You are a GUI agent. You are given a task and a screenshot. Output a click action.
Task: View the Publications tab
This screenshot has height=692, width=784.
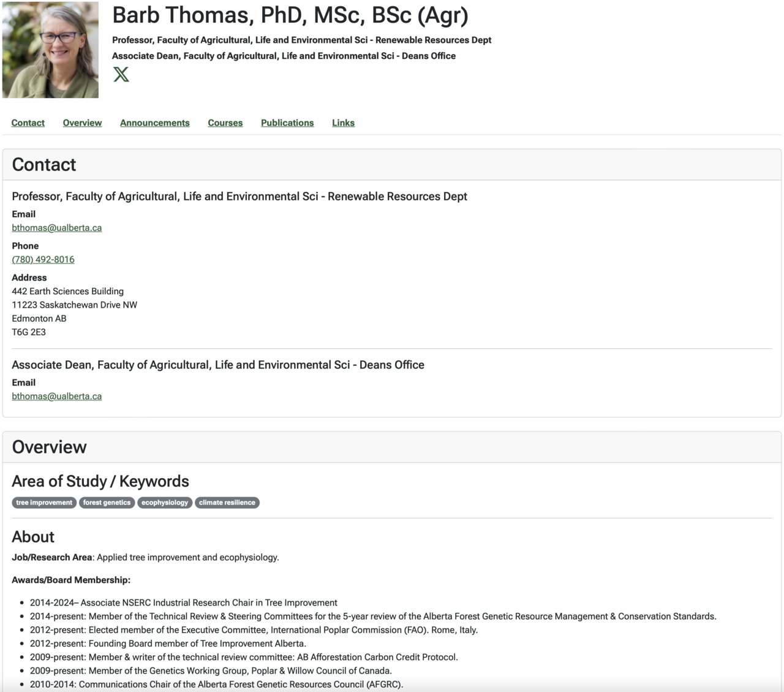click(287, 123)
